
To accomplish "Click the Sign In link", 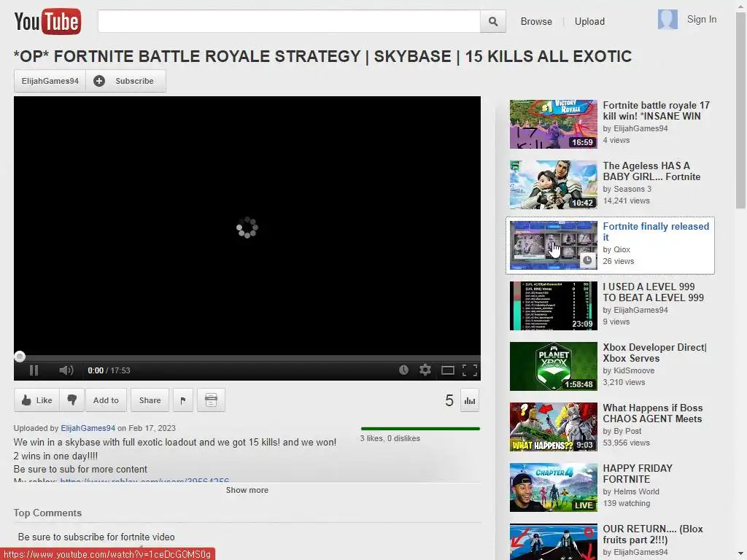I will pos(701,19).
